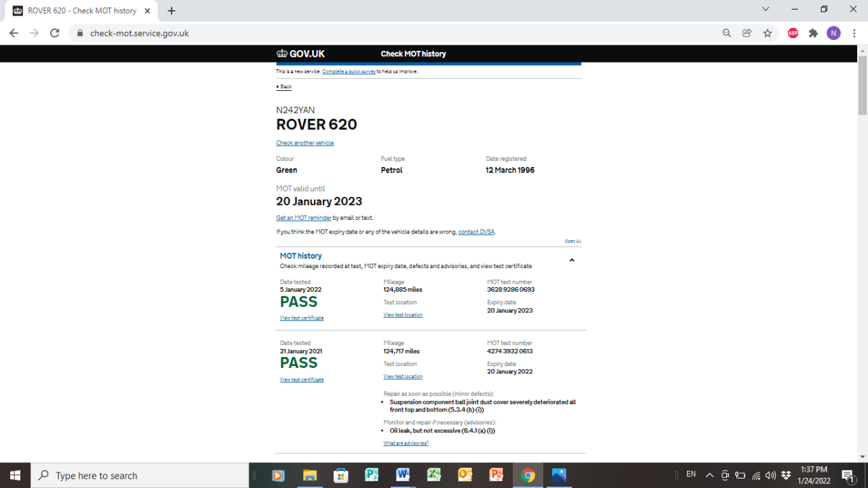Open a new browser tab
The width and height of the screenshot is (868, 488).
(x=172, y=11)
